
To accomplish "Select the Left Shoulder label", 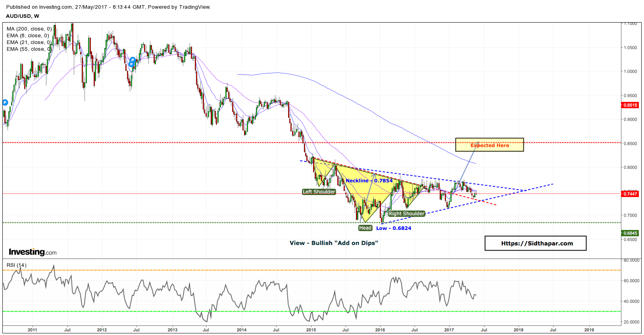I will click(319, 192).
